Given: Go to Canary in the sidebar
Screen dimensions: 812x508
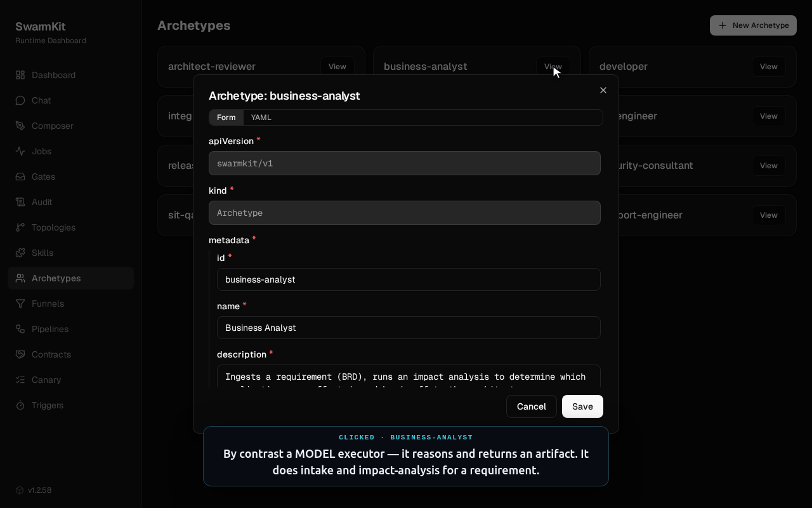Looking at the screenshot, I should tap(70, 380).
